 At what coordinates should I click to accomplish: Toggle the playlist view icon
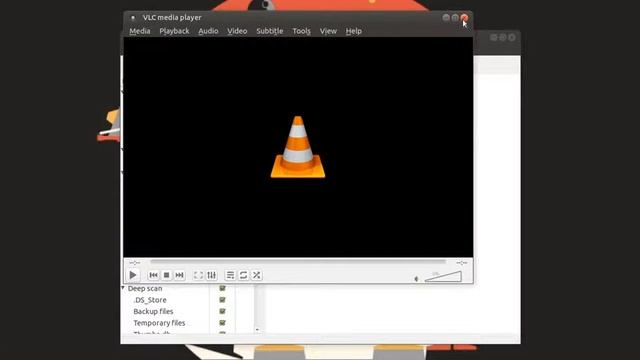(x=230, y=275)
